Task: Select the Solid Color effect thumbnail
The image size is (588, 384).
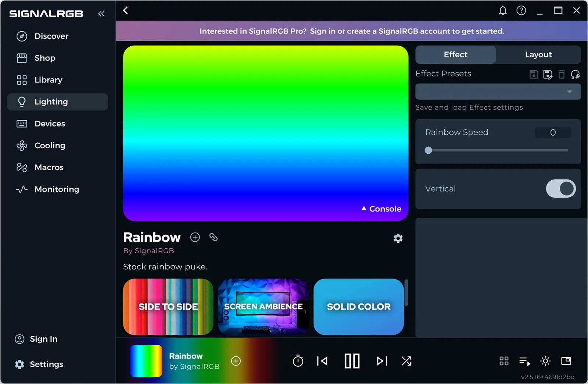Action: point(358,306)
